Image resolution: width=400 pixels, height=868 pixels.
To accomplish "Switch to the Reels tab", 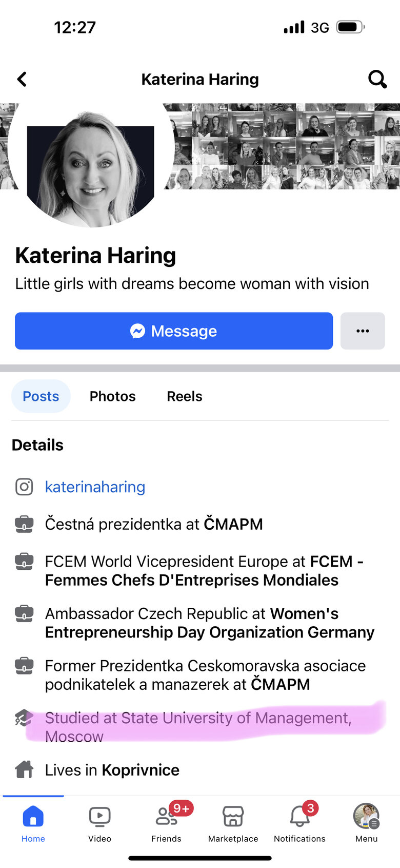I will (x=185, y=396).
